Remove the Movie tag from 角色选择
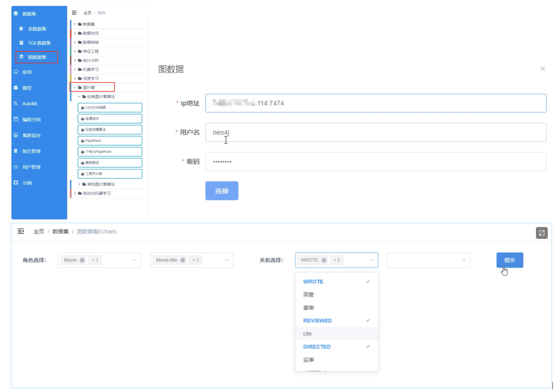The width and height of the screenshot is (560, 392). coord(82,260)
